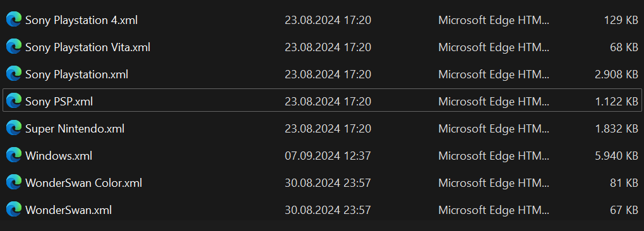Click the Edge icon next to Windows.xml
The image size is (644, 231).
(13, 155)
